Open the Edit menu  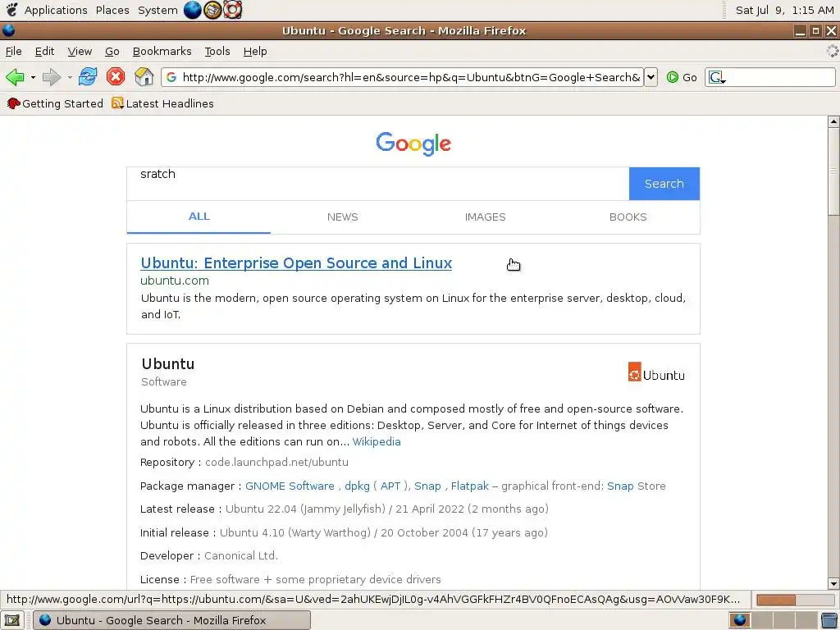click(44, 52)
